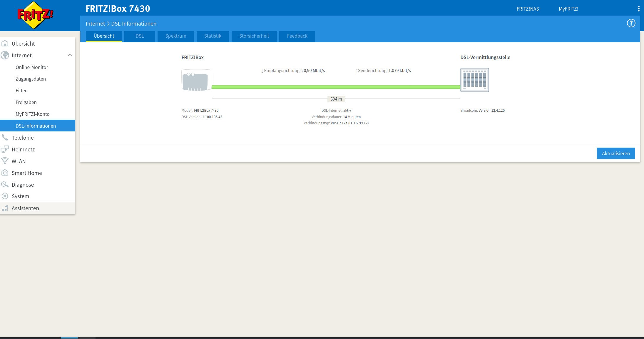Collapse the Internet menu chevron
The height and width of the screenshot is (339, 644).
[70, 55]
